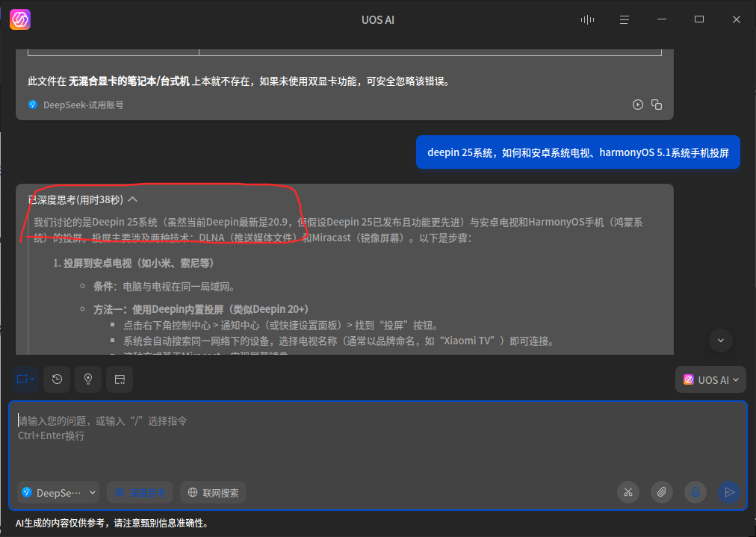Toggle the 深度思考 mode

[x=140, y=493]
